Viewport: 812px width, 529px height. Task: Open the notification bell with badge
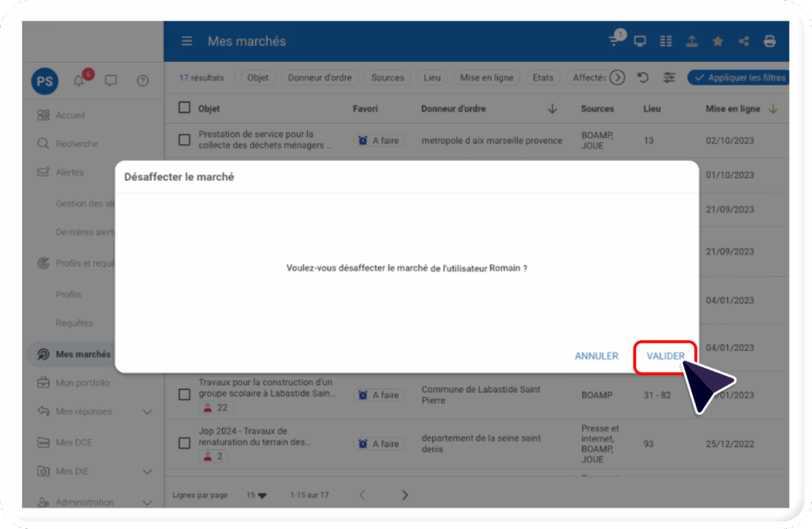pos(79,80)
